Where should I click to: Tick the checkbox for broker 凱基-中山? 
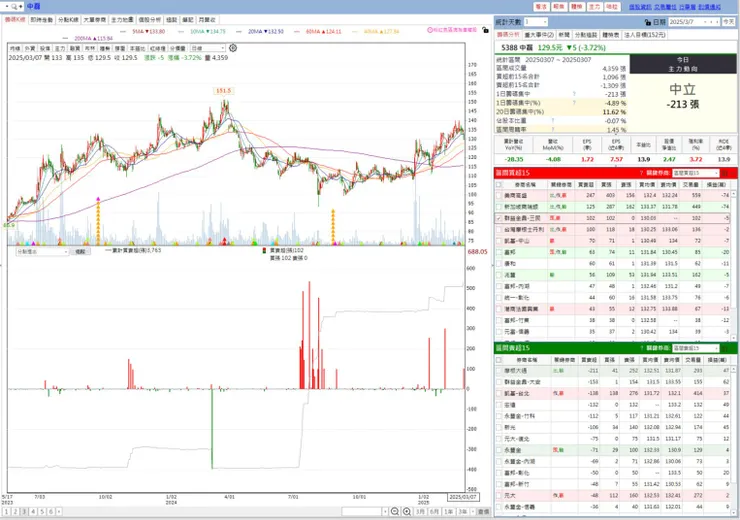[499, 241]
